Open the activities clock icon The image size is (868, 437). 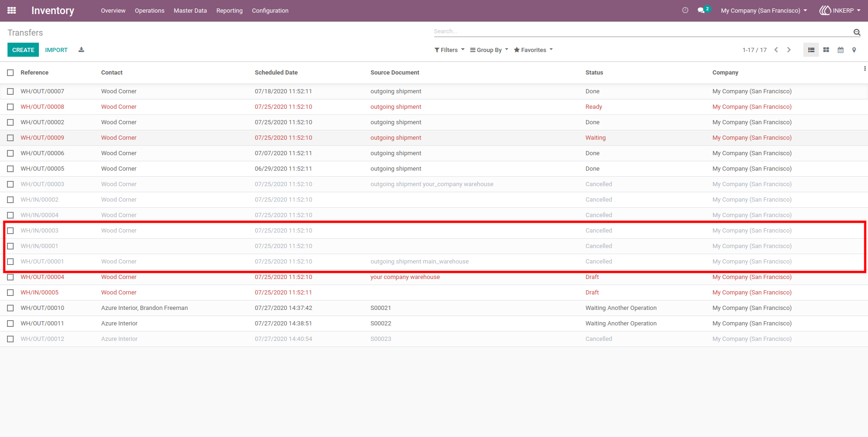tap(685, 10)
